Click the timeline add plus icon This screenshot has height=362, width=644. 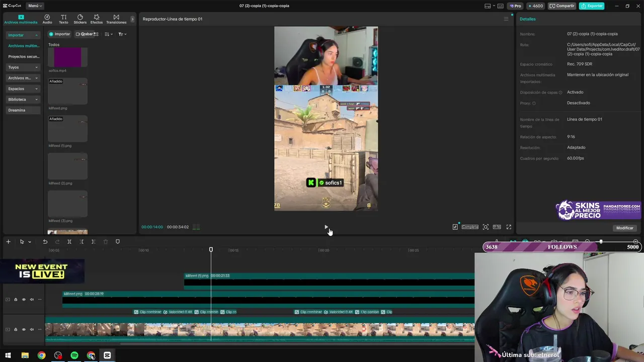pos(8,242)
